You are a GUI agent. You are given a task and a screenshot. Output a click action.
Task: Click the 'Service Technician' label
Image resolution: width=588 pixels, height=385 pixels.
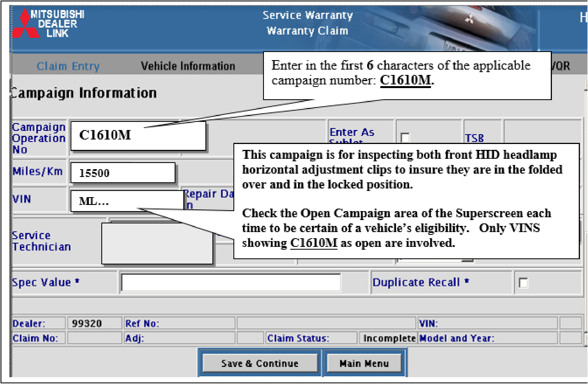point(41,241)
